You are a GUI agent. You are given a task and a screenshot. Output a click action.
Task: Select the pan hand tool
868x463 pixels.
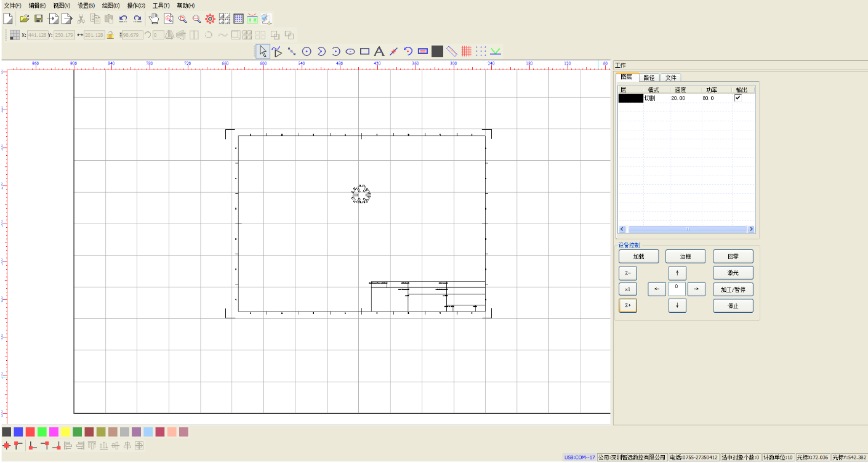[x=154, y=18]
